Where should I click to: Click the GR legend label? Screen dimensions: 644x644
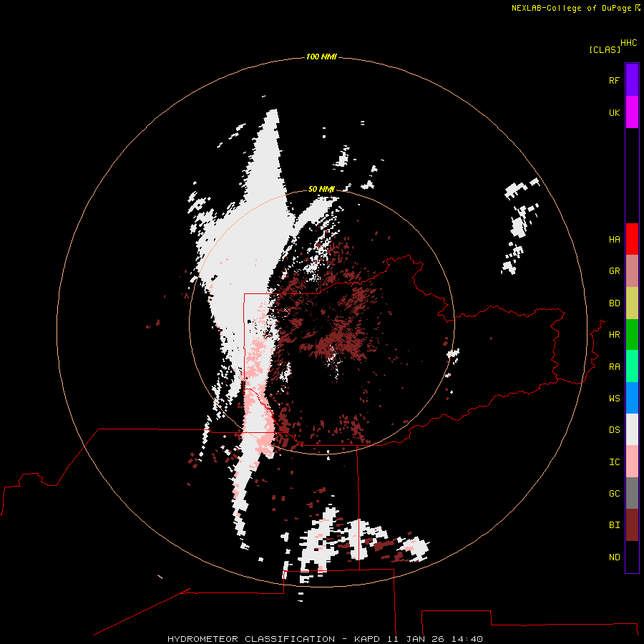click(614, 271)
